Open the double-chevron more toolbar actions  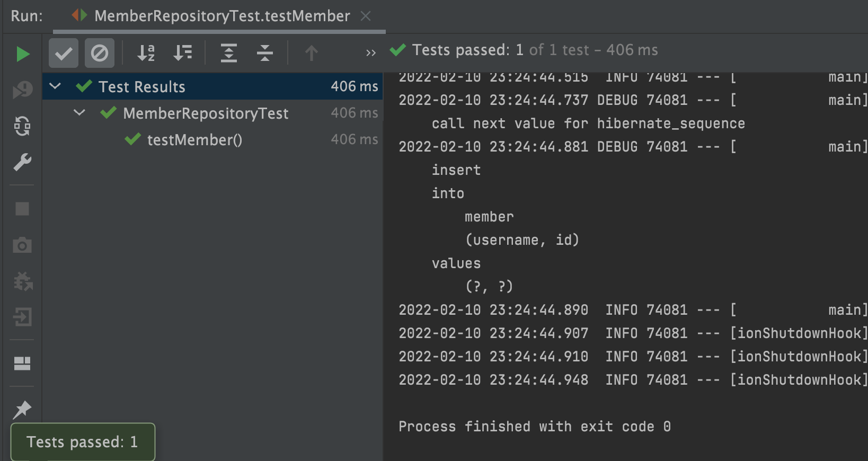[371, 53]
